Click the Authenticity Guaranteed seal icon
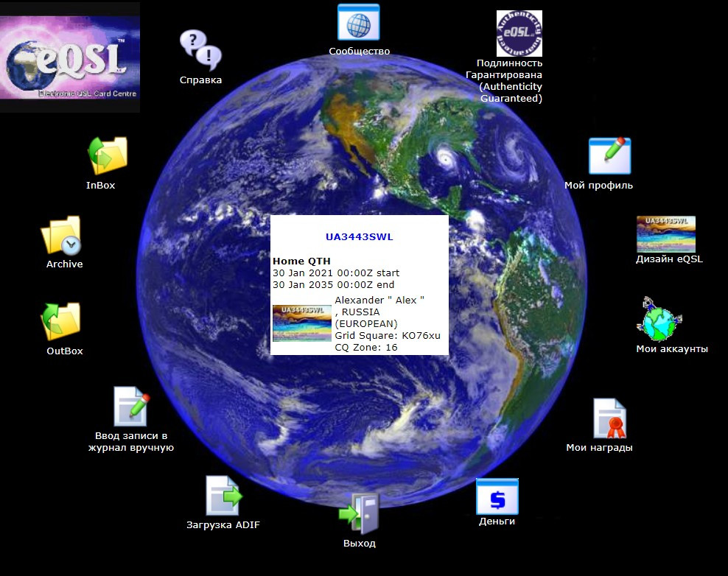This screenshot has width=728, height=576. click(x=519, y=33)
